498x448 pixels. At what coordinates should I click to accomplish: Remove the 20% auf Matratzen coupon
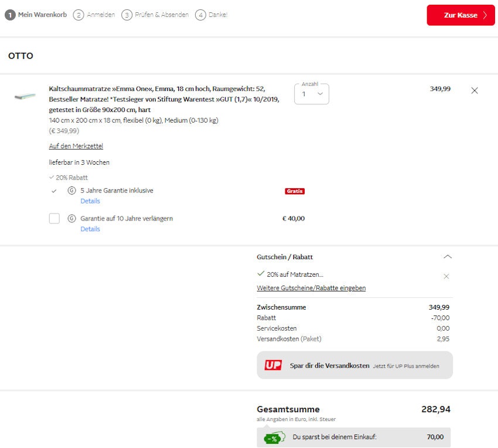[446, 276]
